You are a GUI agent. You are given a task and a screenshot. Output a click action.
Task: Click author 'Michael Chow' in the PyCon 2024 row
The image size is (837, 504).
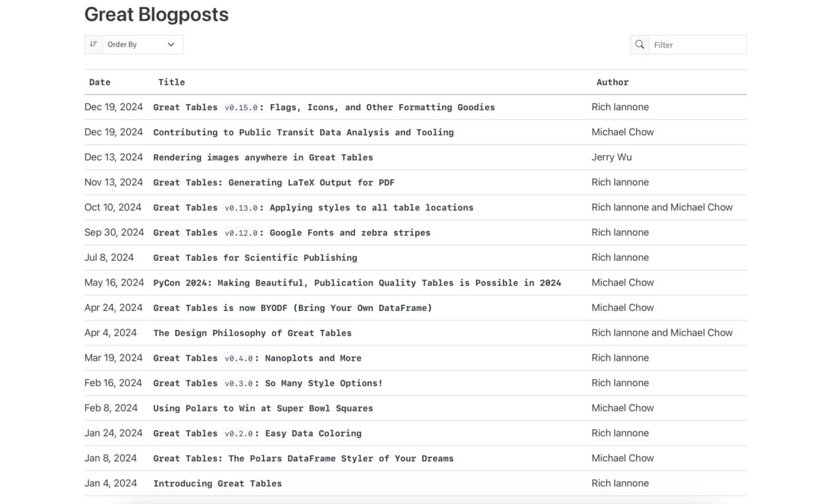[x=623, y=282]
